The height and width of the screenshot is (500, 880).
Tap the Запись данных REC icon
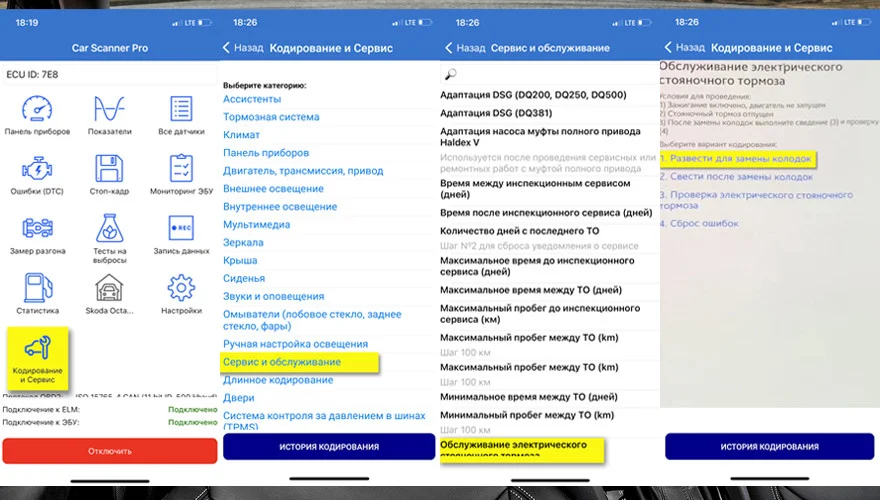[180, 228]
